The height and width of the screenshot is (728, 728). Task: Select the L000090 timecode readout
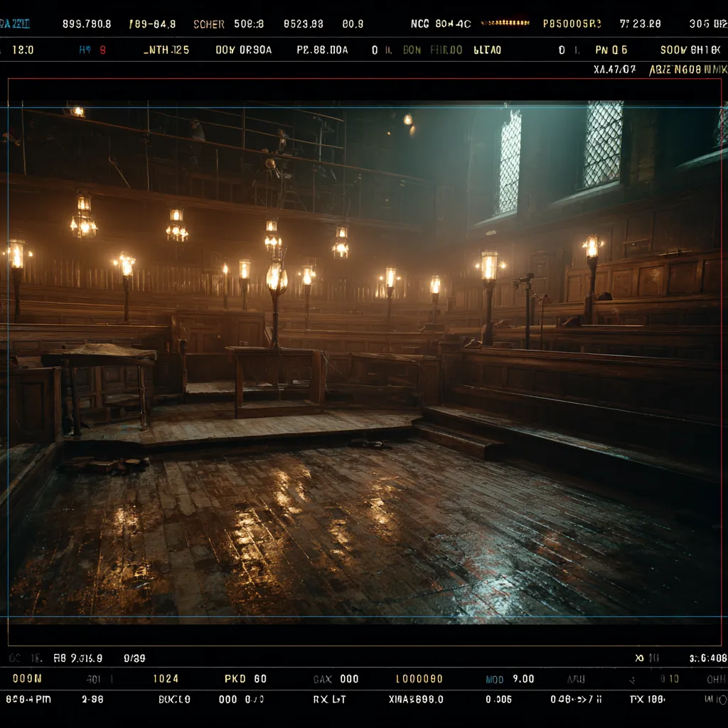[419, 679]
